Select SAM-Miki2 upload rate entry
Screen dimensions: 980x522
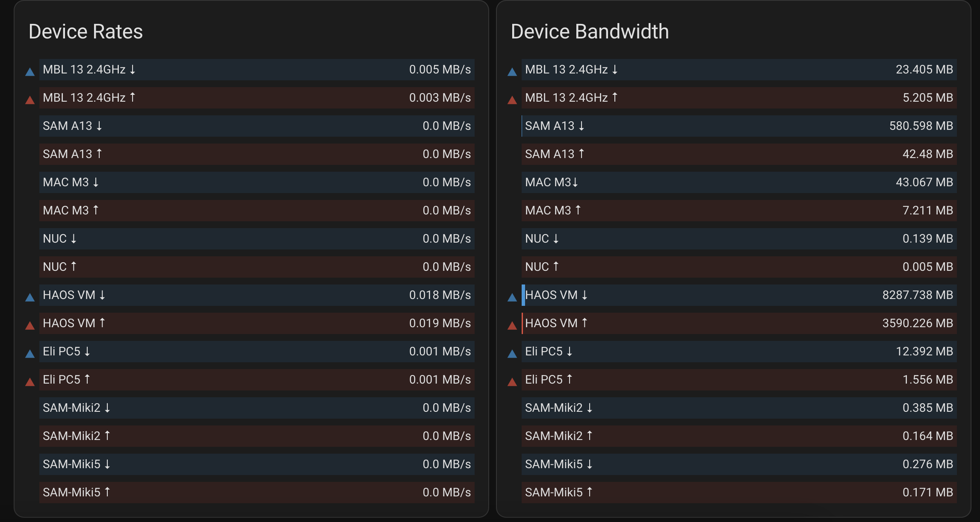pyautogui.click(x=257, y=436)
